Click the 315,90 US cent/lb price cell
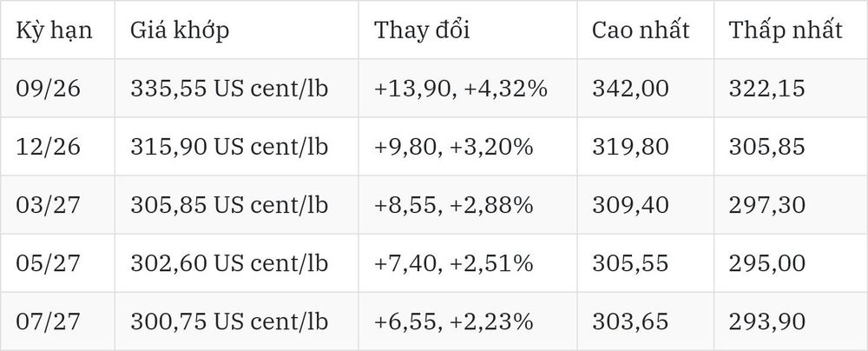The width and height of the screenshot is (868, 351). click(x=236, y=146)
